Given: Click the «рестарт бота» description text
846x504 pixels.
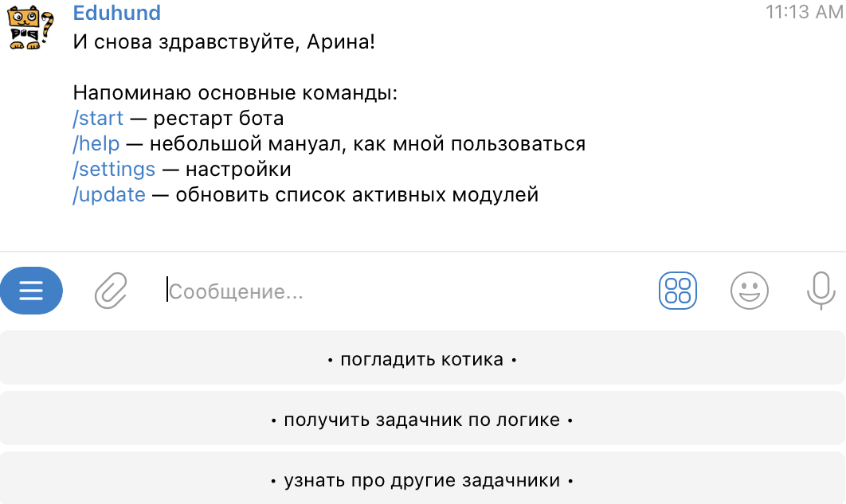Looking at the screenshot, I should pos(218,119).
